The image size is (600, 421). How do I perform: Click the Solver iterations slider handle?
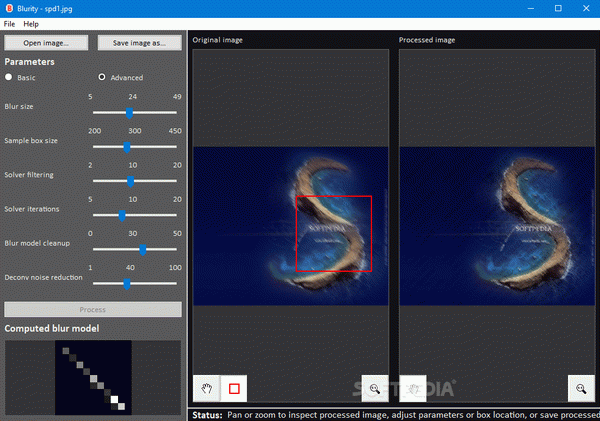[122, 215]
